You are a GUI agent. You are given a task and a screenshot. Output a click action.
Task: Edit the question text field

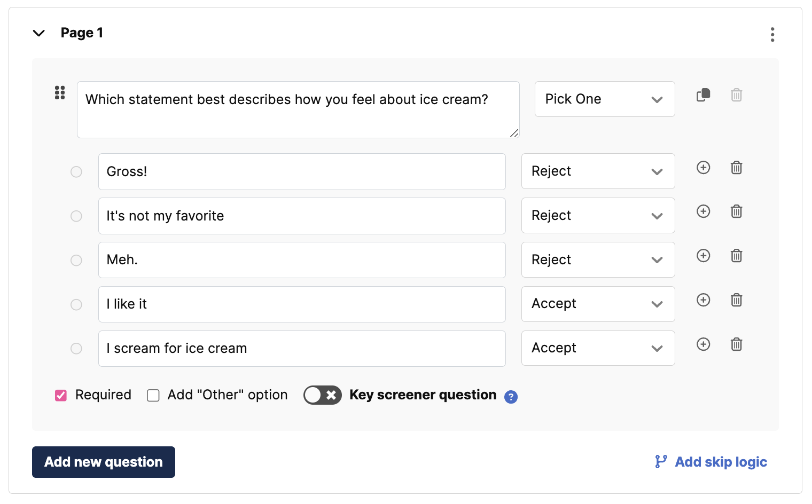[x=298, y=109]
